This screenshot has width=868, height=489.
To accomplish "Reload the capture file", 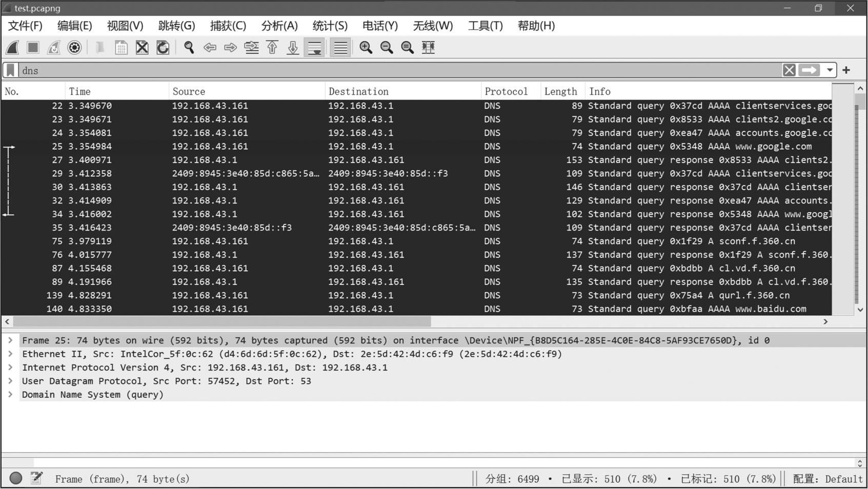I will coord(163,48).
